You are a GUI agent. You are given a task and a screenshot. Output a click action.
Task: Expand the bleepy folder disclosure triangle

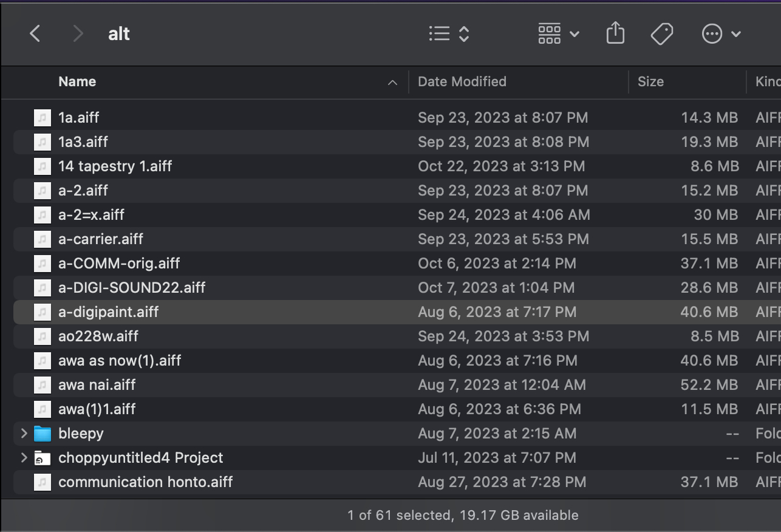(x=24, y=434)
